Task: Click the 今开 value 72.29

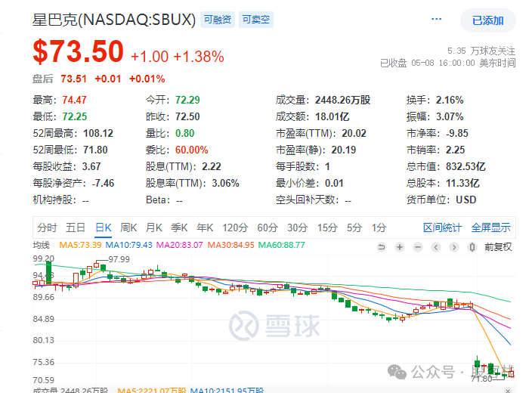Action: (x=187, y=100)
